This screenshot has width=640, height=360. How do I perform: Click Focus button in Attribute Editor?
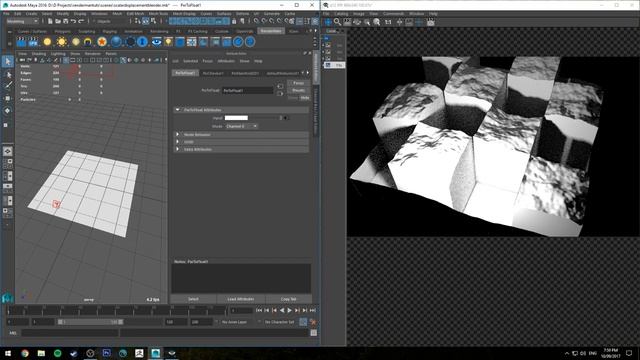pos(298,83)
